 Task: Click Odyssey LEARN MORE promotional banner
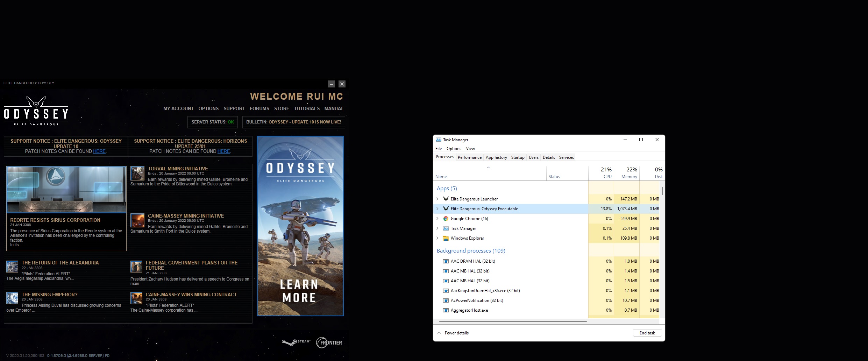pos(300,226)
